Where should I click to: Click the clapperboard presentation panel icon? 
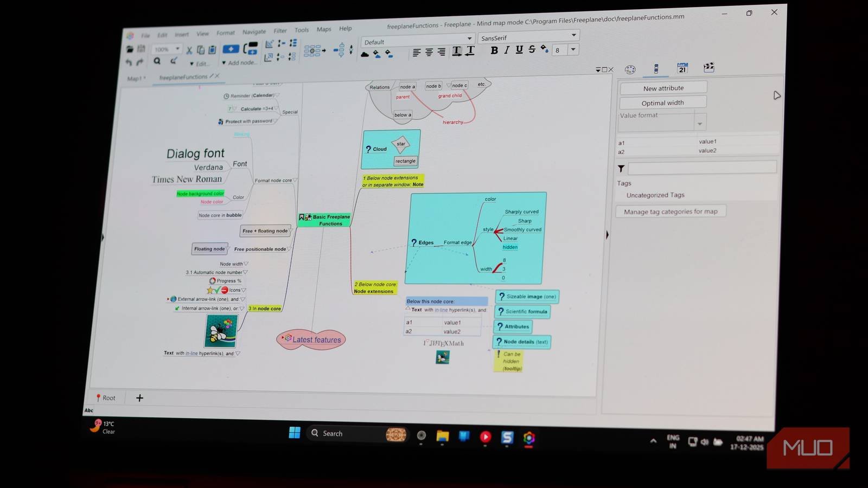coord(709,67)
